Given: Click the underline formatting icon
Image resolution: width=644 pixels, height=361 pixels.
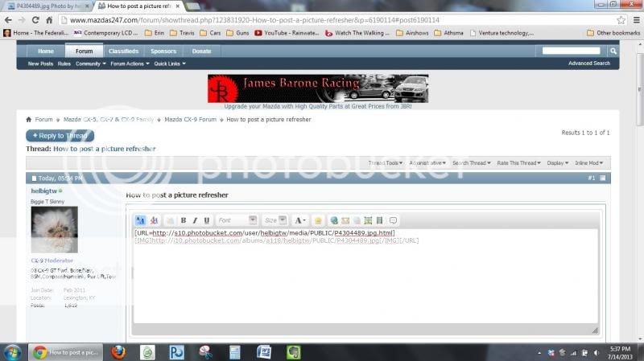Looking at the screenshot, I should coord(207,220).
